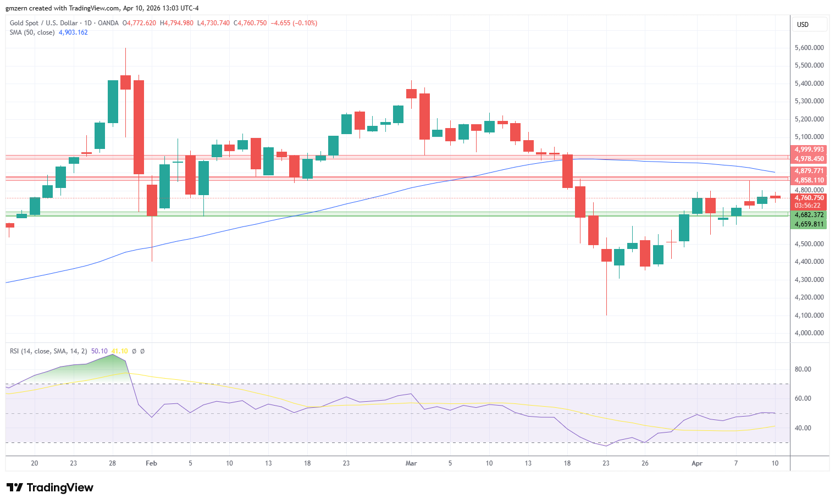The image size is (835, 504).
Task: Click the RSI moving average value 41.10
Action: tap(119, 351)
